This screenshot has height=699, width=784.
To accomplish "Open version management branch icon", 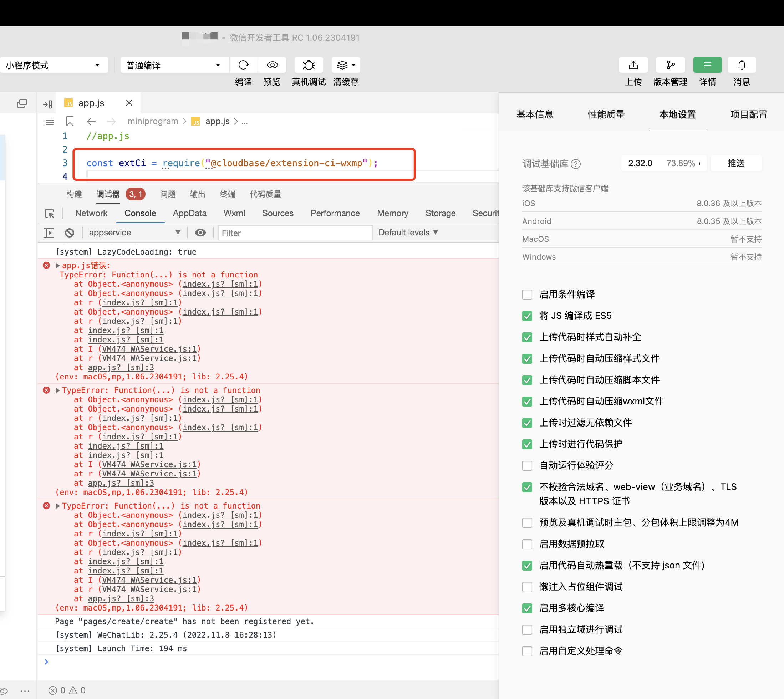I will pos(670,65).
